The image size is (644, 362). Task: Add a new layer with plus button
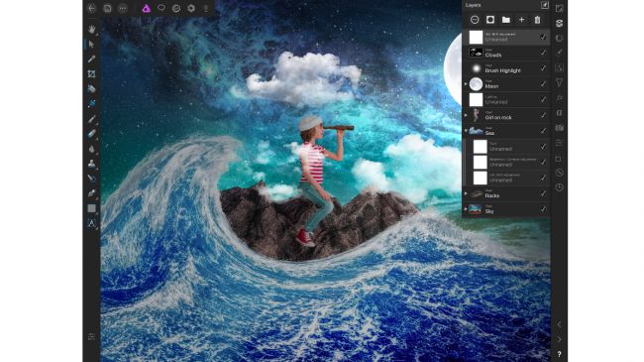pyautogui.click(x=521, y=20)
